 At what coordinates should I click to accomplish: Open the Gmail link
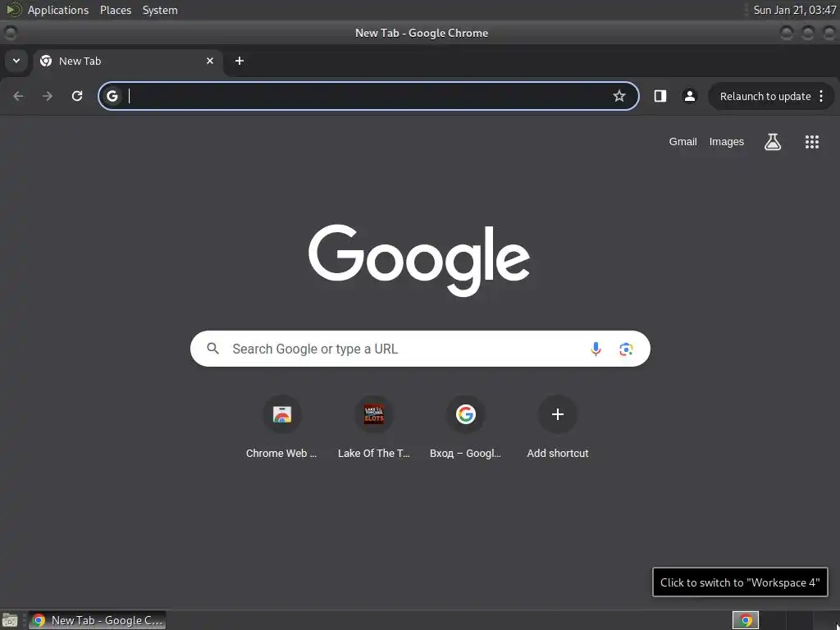coord(682,141)
